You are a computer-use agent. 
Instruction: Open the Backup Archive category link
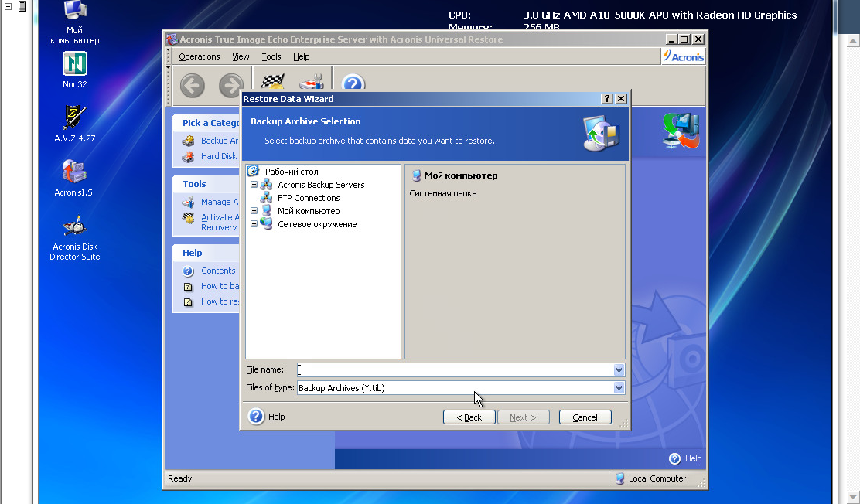220,141
